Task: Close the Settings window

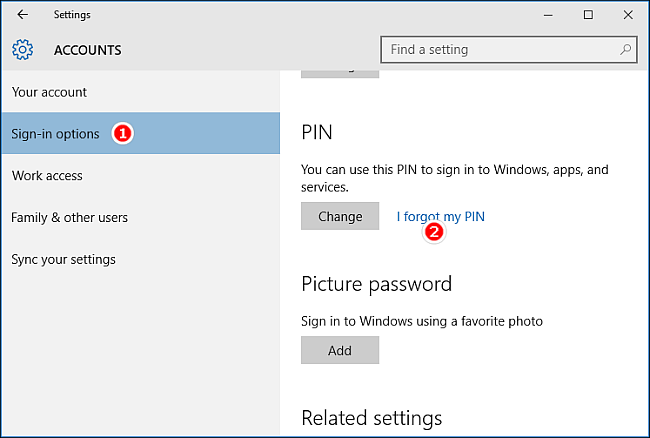Action: (628, 15)
